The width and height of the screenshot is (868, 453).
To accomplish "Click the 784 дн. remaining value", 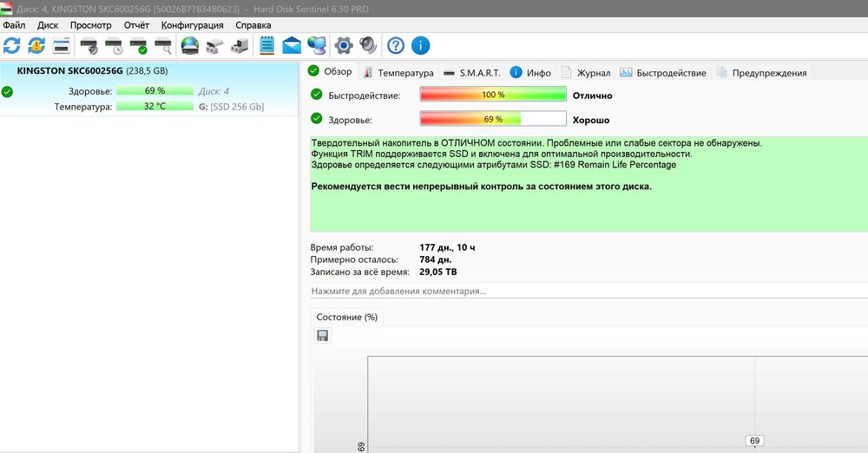I will point(436,259).
